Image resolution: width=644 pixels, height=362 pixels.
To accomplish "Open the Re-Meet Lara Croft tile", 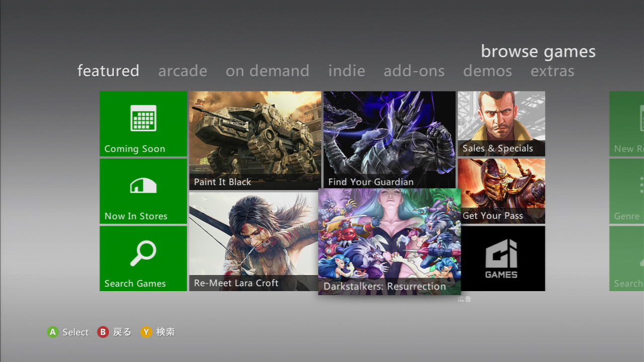I will coord(254,241).
